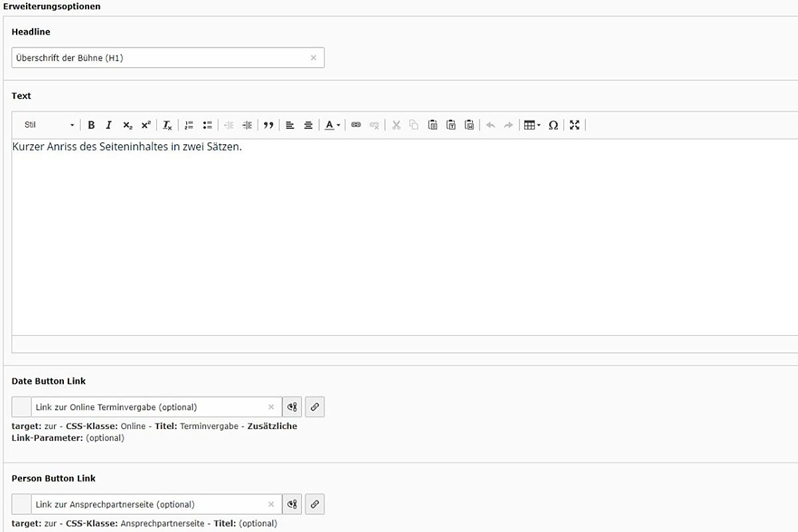798x532 pixels.
Task: Toggle italic formatting in the text editor
Action: pyautogui.click(x=109, y=125)
